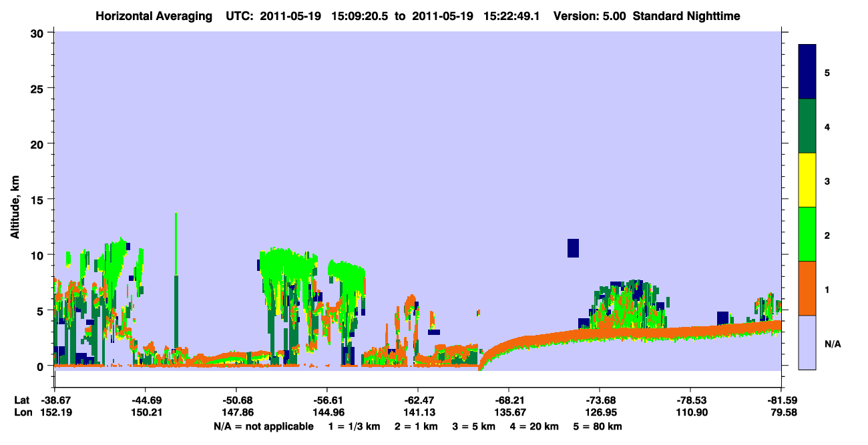Click the lavender N/A colorbar segment
This screenshot has width=868, height=445.
807,342
